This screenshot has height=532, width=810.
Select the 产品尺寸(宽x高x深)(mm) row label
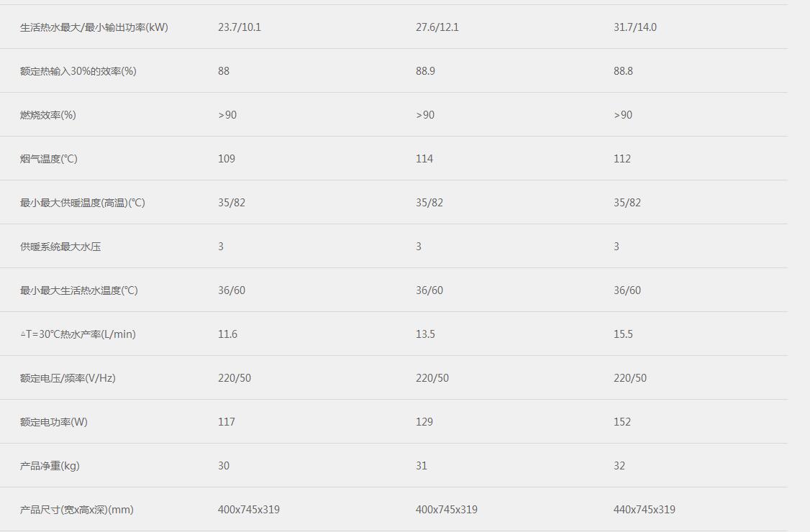77,510
